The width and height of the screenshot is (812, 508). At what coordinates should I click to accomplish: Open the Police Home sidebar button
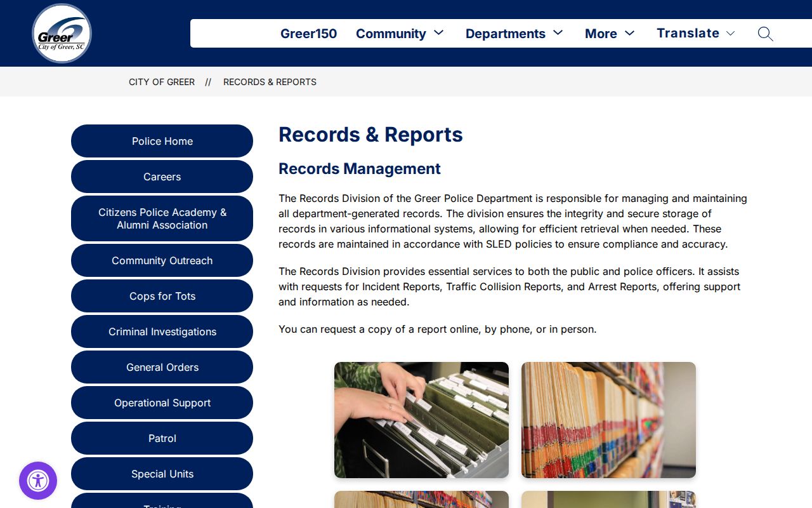coord(162,141)
